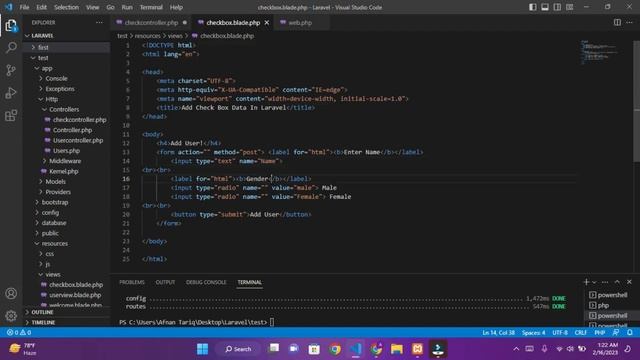
Task: Open the Terminal menu
Action: [x=151, y=7]
